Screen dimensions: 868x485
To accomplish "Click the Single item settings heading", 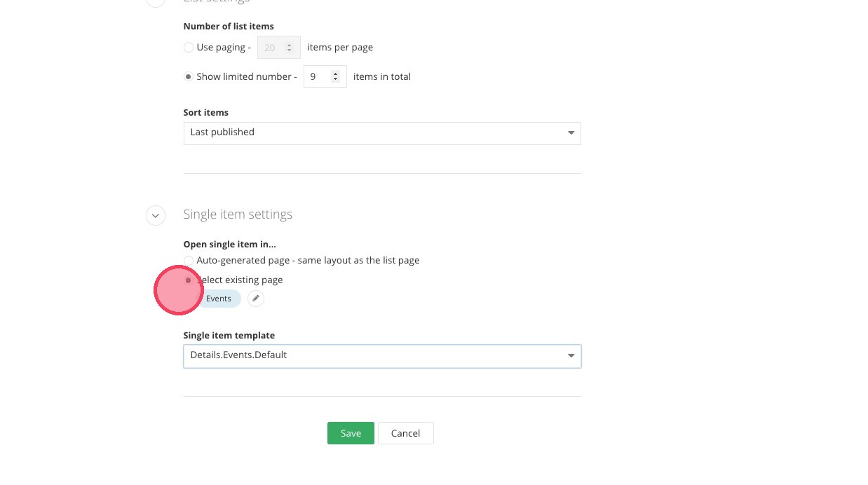I will pyautogui.click(x=238, y=214).
